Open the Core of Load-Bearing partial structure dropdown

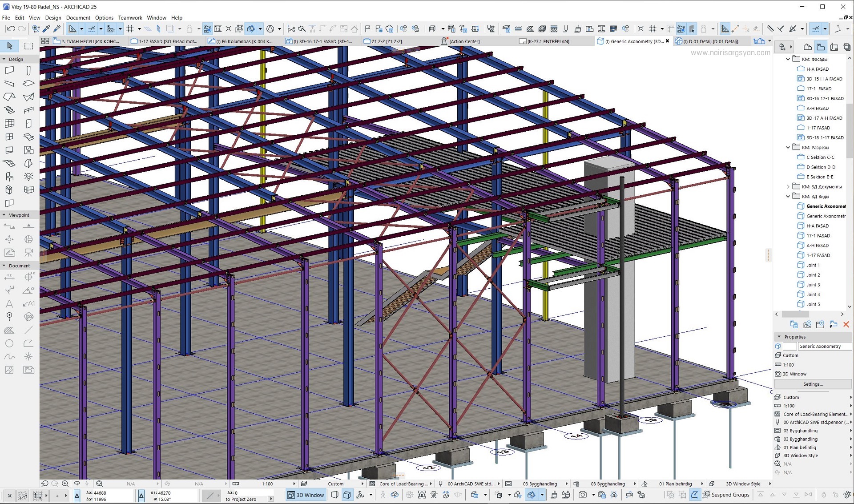point(431,484)
